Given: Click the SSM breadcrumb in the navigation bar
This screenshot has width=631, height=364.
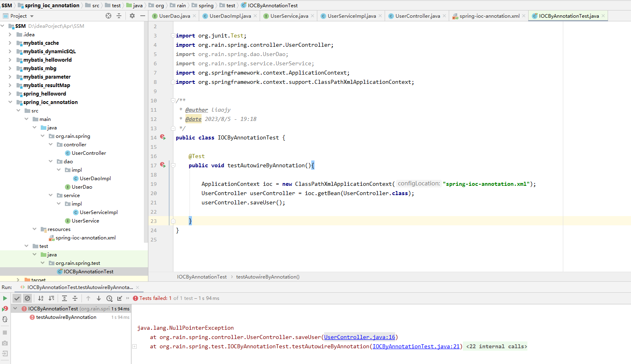Looking at the screenshot, I should pos(7,5).
